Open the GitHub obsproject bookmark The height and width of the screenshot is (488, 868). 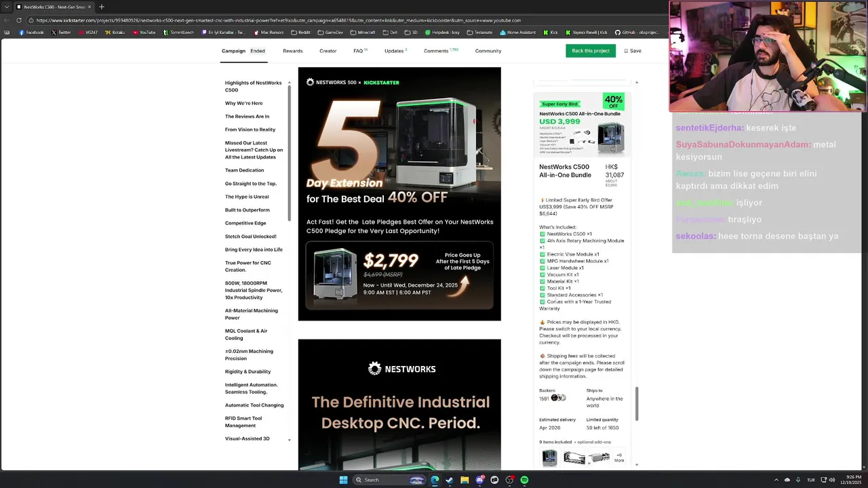coord(638,33)
